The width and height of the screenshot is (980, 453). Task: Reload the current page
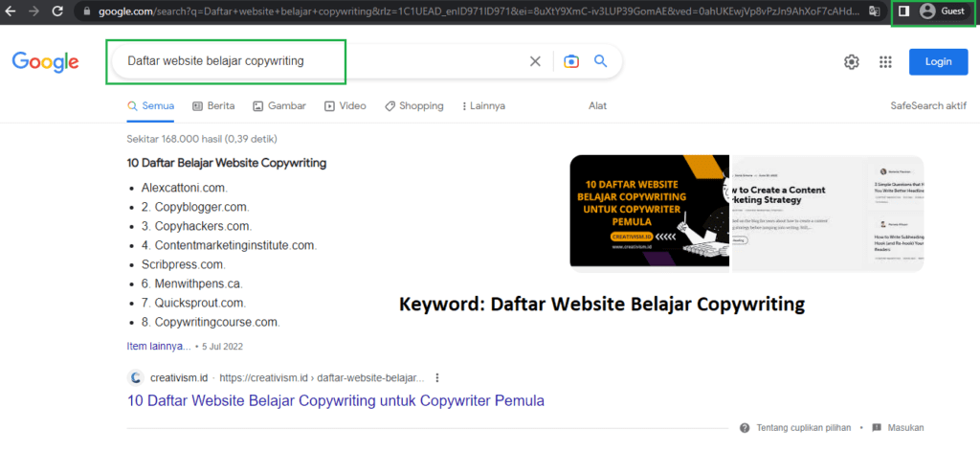57,11
